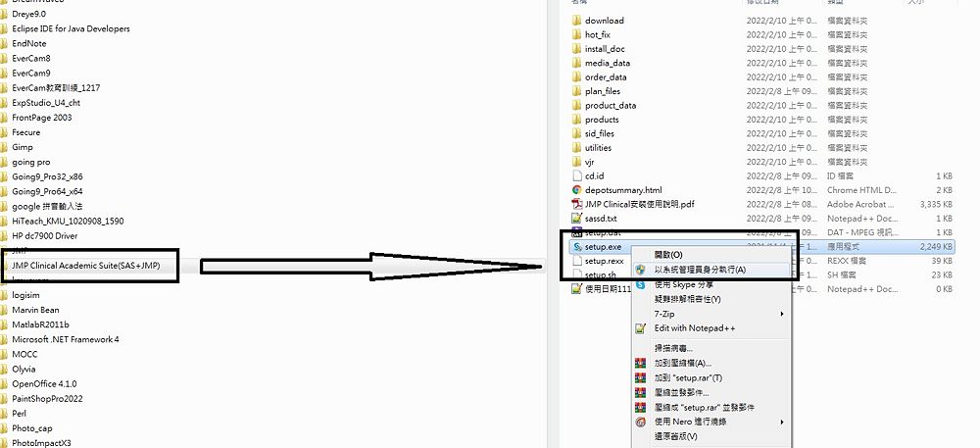Select the setup.exe application file icon
980x448 pixels.
click(x=577, y=247)
